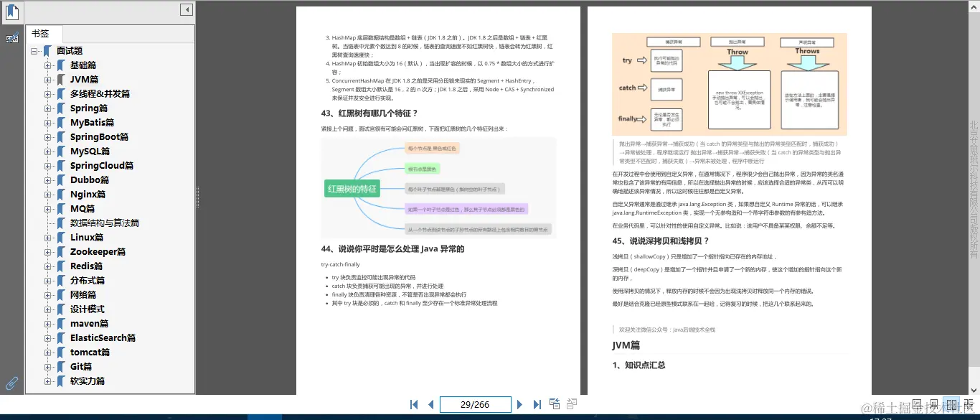The width and height of the screenshot is (980, 420).
Task: Click the bookmark icon beside Git篇
Action: coord(61,367)
